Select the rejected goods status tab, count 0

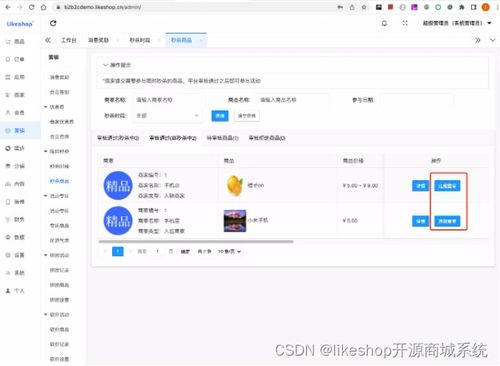click(267, 138)
